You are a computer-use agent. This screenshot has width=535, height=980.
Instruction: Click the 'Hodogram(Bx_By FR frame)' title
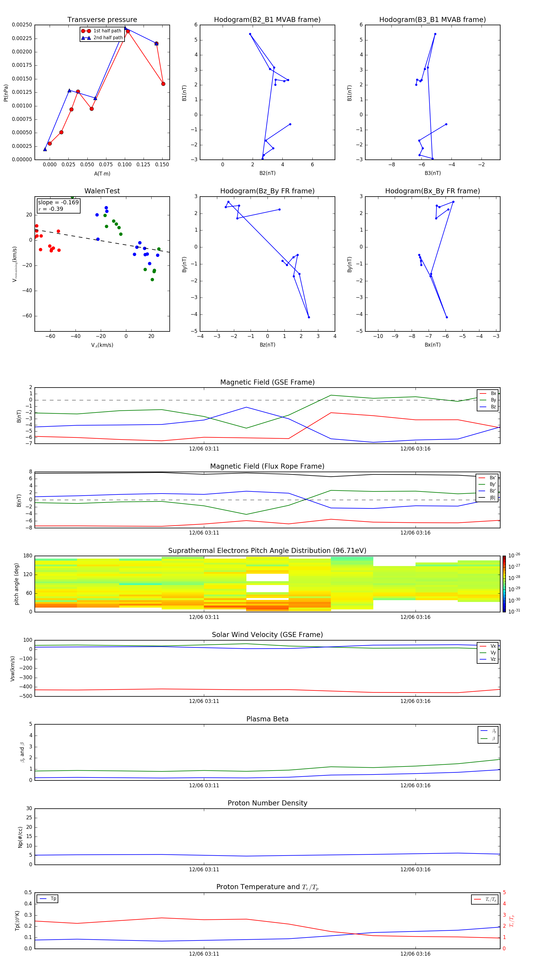[432, 191]
